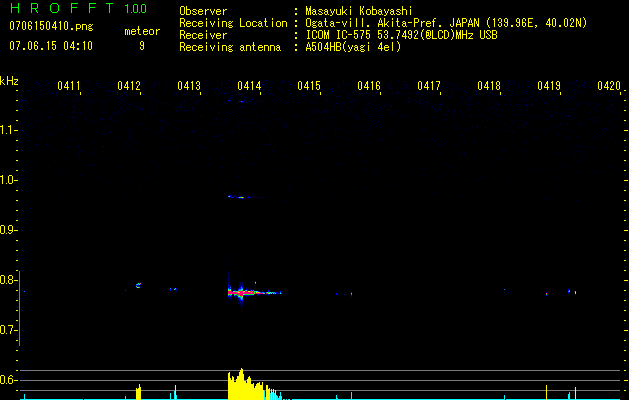This screenshot has width=629, height=400.
Task: Click the 0416 time marker
Action: [369, 85]
